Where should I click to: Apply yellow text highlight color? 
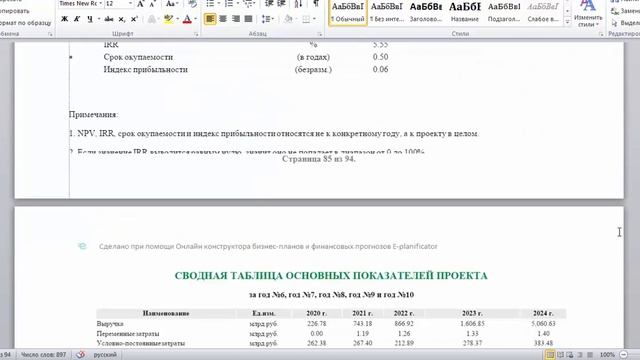(x=168, y=19)
